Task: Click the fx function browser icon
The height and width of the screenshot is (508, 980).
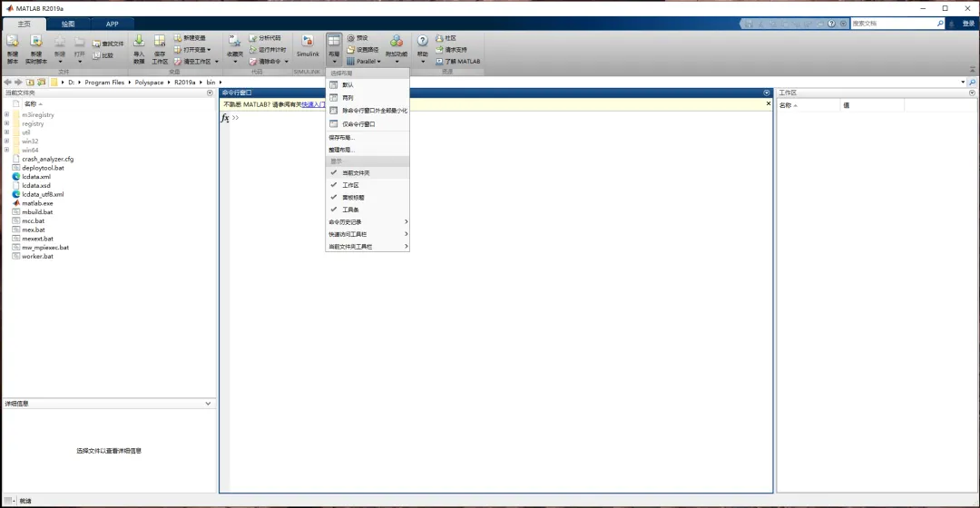Action: pyautogui.click(x=225, y=117)
